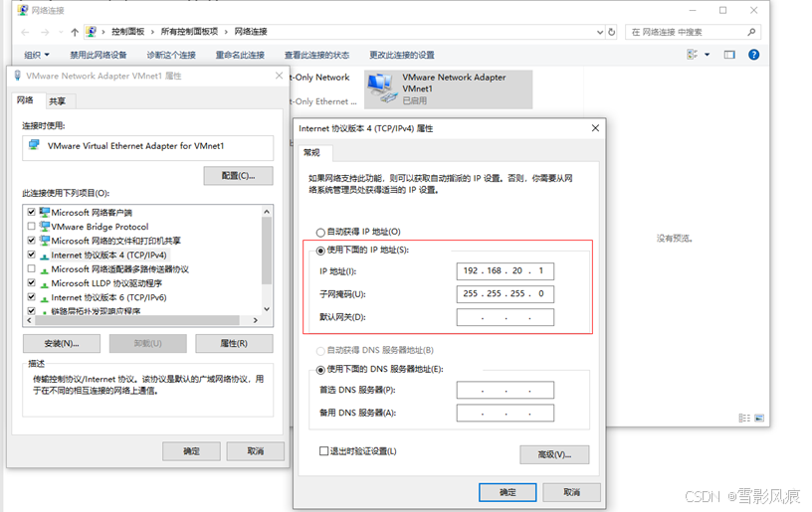Click the adapter icon beside VMware Virtual Ethernet Adapter

34,145
